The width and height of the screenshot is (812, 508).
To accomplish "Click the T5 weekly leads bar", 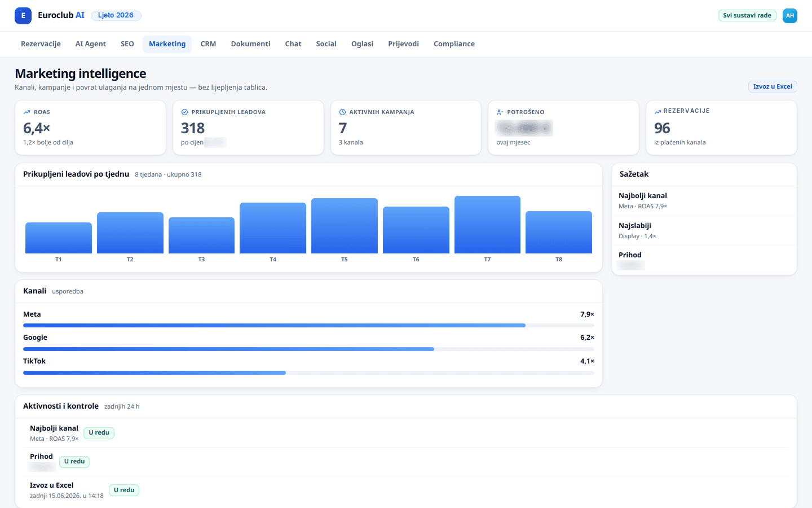I will point(345,226).
